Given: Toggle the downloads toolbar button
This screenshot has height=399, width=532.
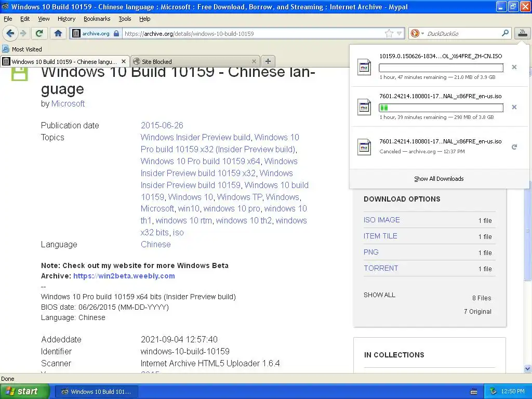Looking at the screenshot, I should pyautogui.click(x=522, y=33).
